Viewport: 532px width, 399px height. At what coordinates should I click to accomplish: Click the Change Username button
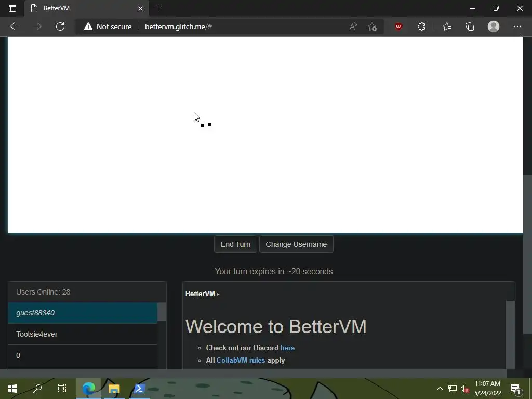296,244
